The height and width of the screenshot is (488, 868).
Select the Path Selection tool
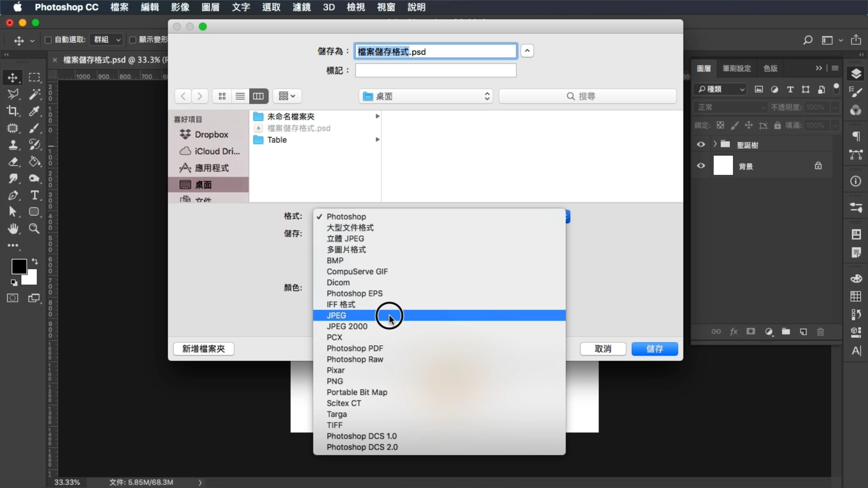coord(13,212)
